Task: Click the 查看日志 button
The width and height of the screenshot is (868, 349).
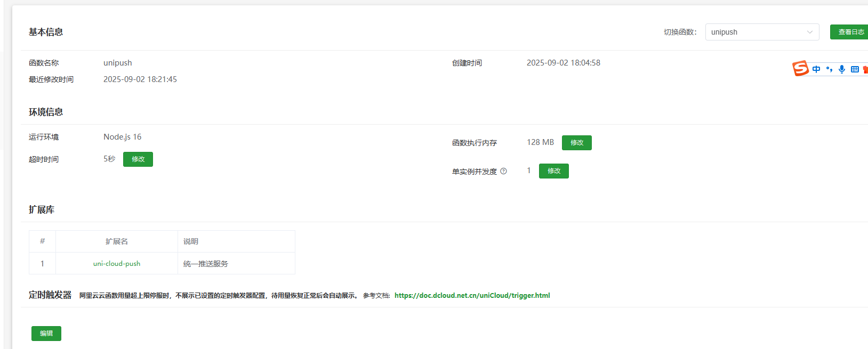Action: [850, 32]
